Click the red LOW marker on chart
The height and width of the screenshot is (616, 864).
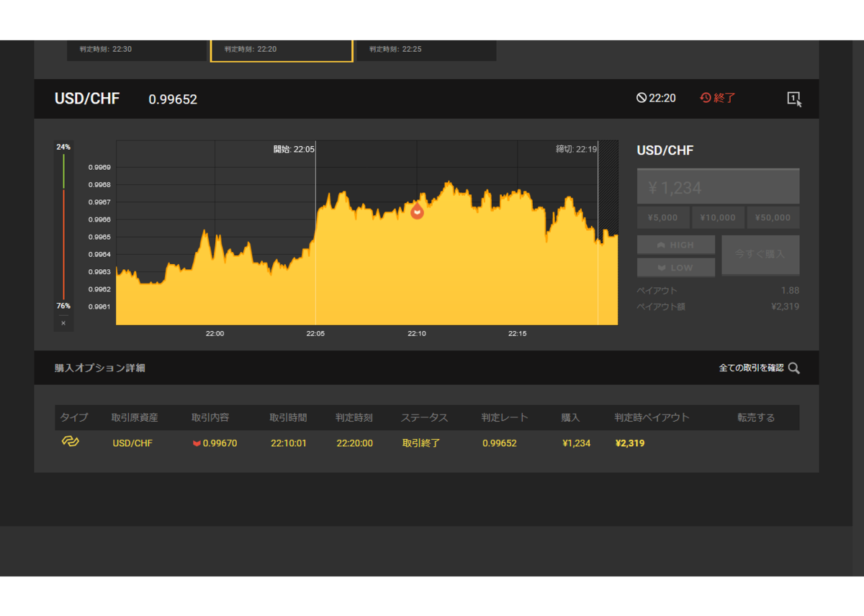coord(417,211)
